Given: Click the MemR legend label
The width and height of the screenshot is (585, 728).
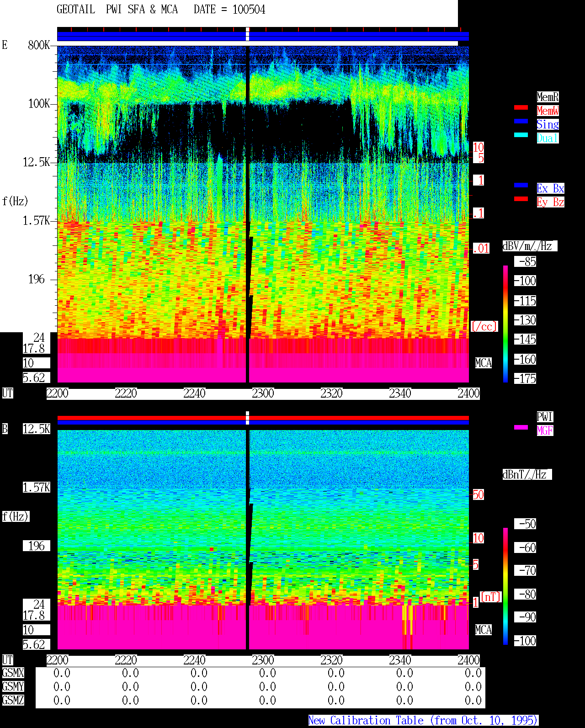Looking at the screenshot, I should [x=548, y=97].
